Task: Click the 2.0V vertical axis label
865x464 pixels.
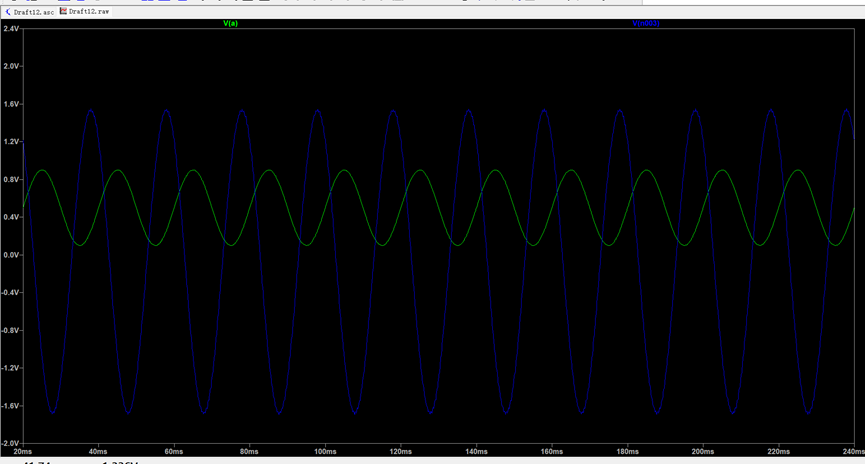Action: (x=11, y=66)
